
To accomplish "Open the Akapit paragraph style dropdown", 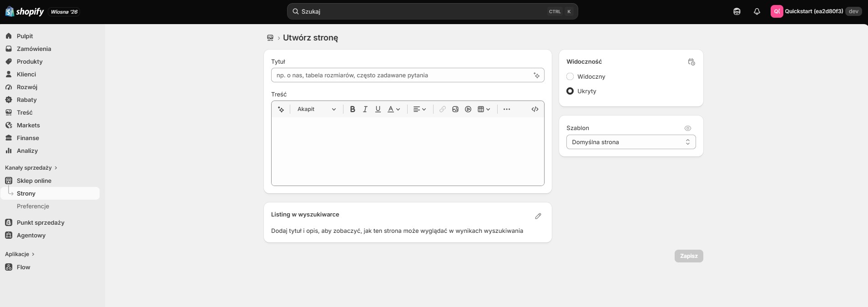I will tap(316, 109).
